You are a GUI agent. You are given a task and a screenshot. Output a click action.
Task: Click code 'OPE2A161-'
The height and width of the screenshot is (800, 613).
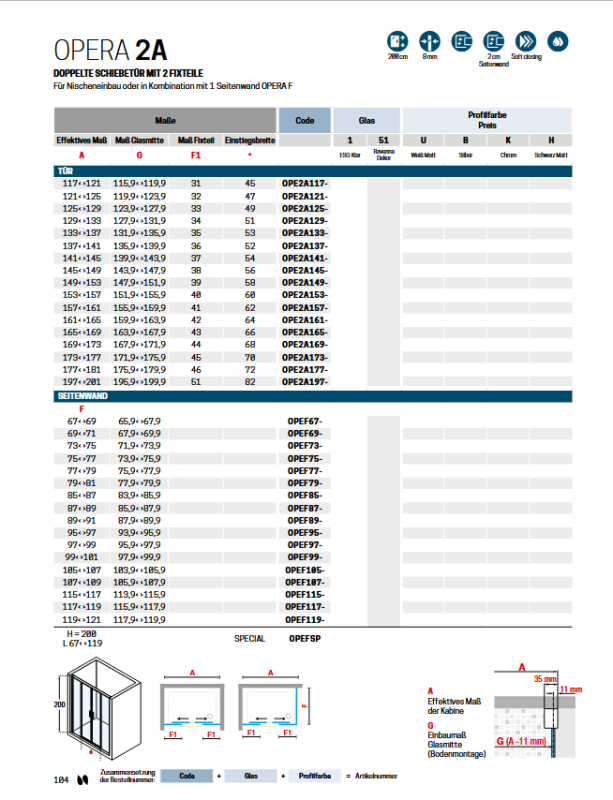click(305, 320)
